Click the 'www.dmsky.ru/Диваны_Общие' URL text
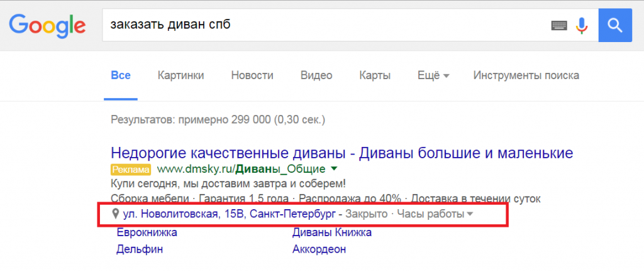The height and width of the screenshot is (272, 644). point(241,169)
